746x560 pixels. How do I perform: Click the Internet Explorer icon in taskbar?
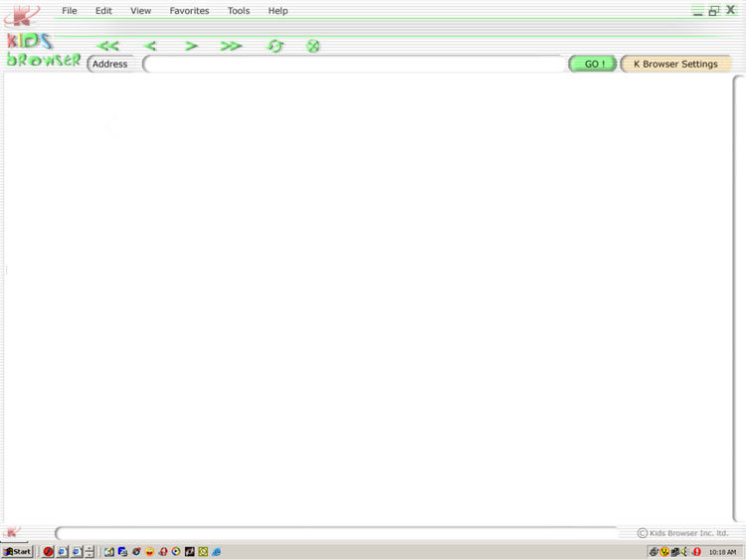[x=216, y=551]
